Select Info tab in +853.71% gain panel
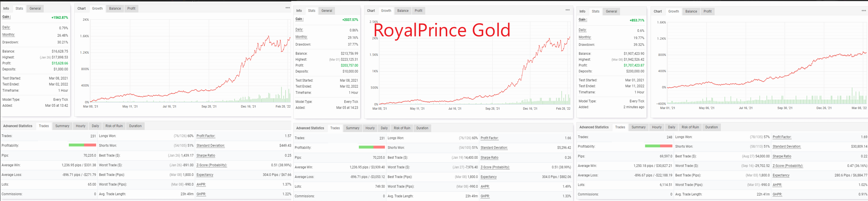The width and height of the screenshot is (868, 201). coord(582,11)
